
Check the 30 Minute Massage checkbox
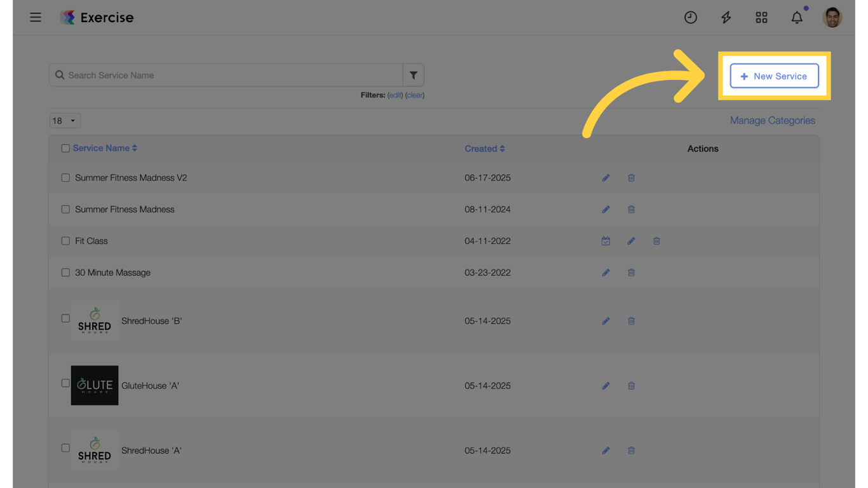[x=65, y=273]
